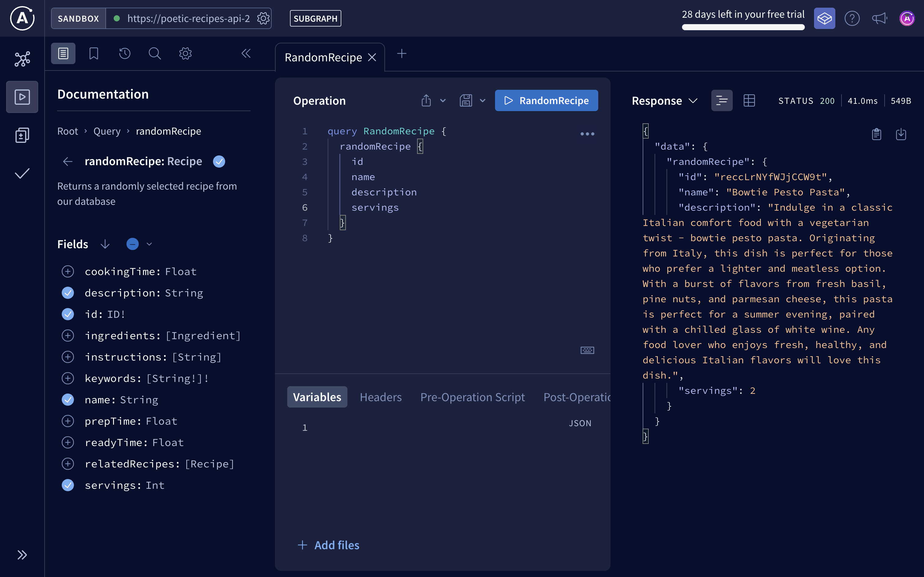Open the share operation dropdown chevron
This screenshot has width=924, height=577.
pyautogui.click(x=442, y=100)
